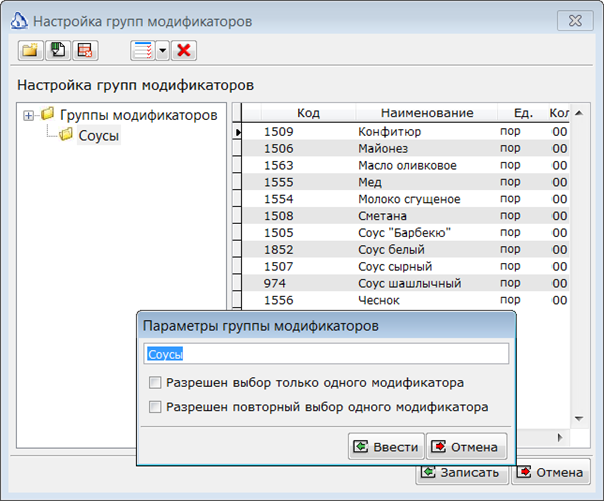Click the scroll down arrow of the table
604x501 pixels.
(x=579, y=419)
